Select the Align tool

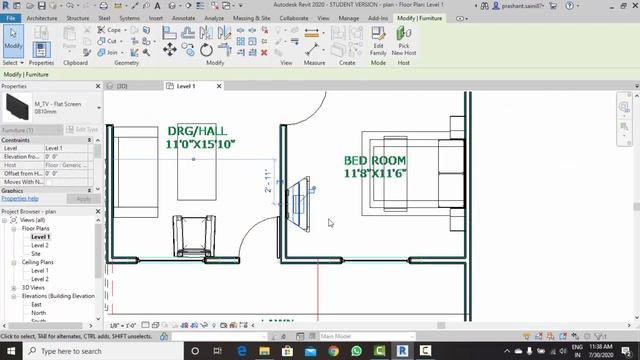(x=169, y=33)
